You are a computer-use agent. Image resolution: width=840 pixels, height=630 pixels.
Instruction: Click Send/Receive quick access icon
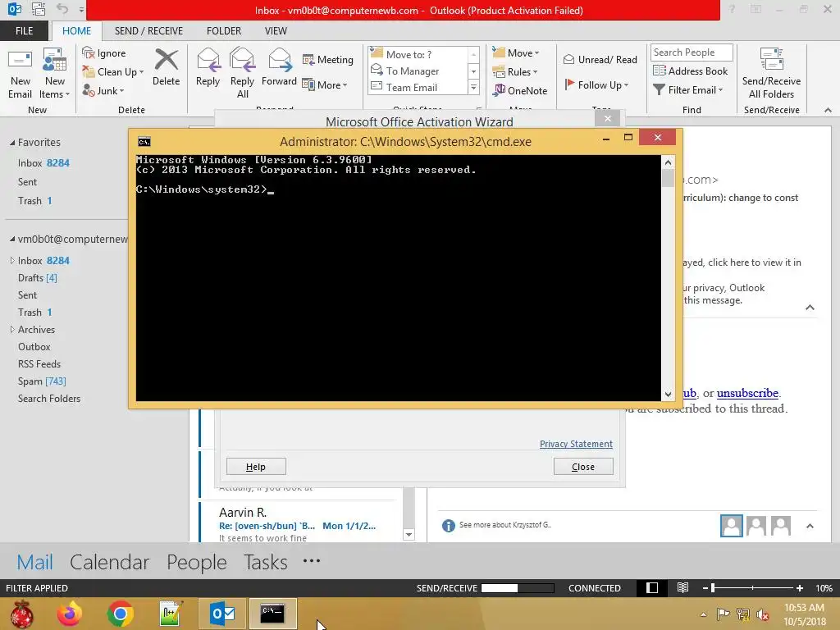coord(38,9)
